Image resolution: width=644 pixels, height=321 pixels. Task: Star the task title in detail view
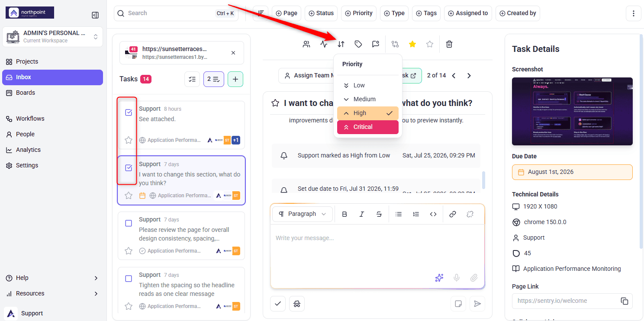tap(275, 103)
